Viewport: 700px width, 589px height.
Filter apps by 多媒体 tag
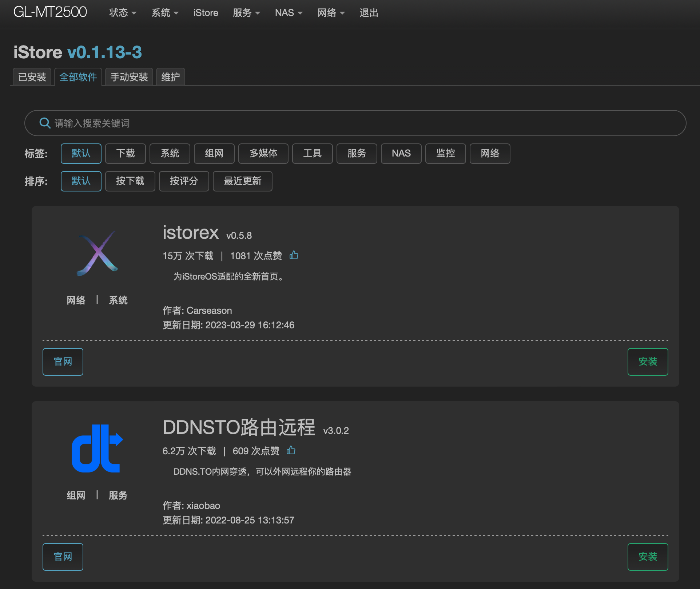click(x=263, y=153)
